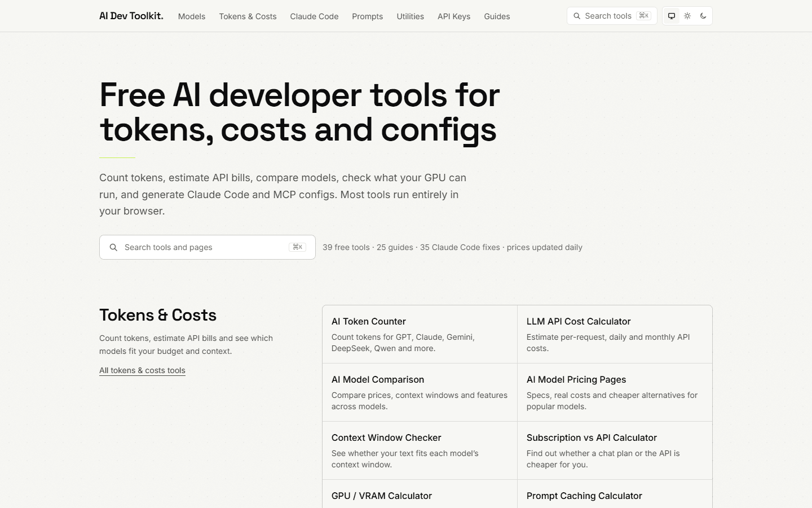Viewport: 812px width, 508px height.
Task: Open the Claude Code nav item
Action: click(314, 16)
